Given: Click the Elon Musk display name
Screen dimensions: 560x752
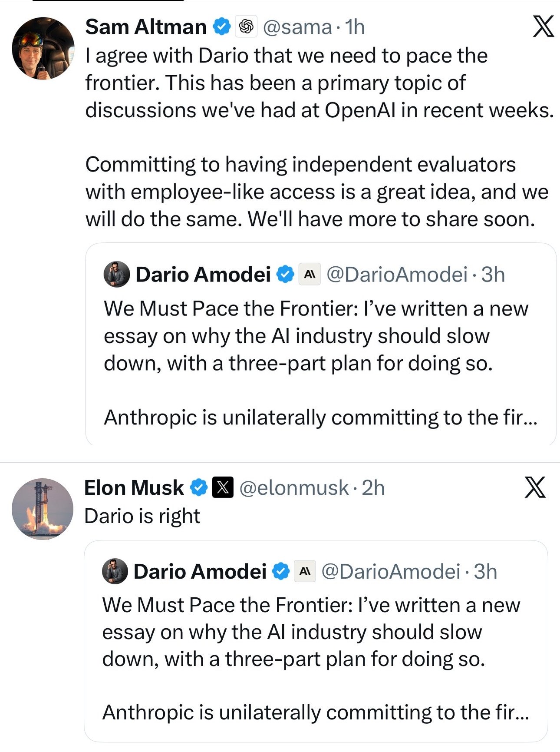Looking at the screenshot, I should coord(134,487).
